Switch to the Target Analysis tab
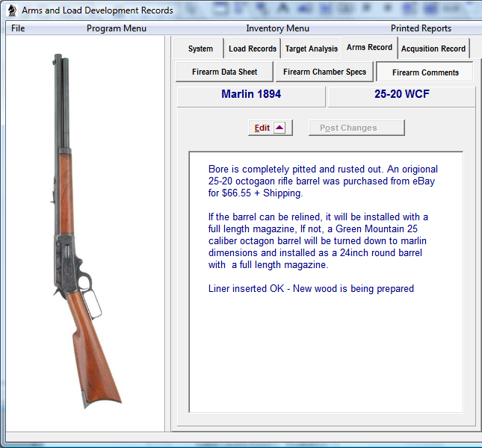The image size is (482, 448). click(x=311, y=49)
